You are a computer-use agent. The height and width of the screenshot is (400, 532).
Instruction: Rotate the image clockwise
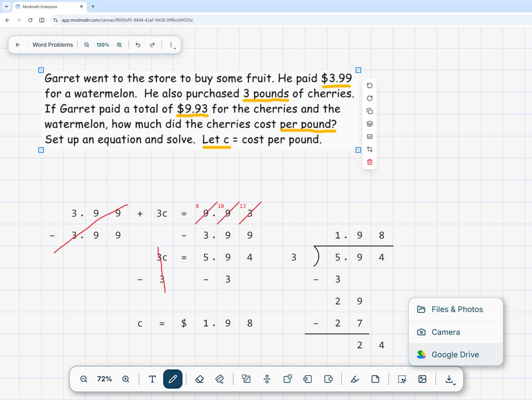pos(370,98)
